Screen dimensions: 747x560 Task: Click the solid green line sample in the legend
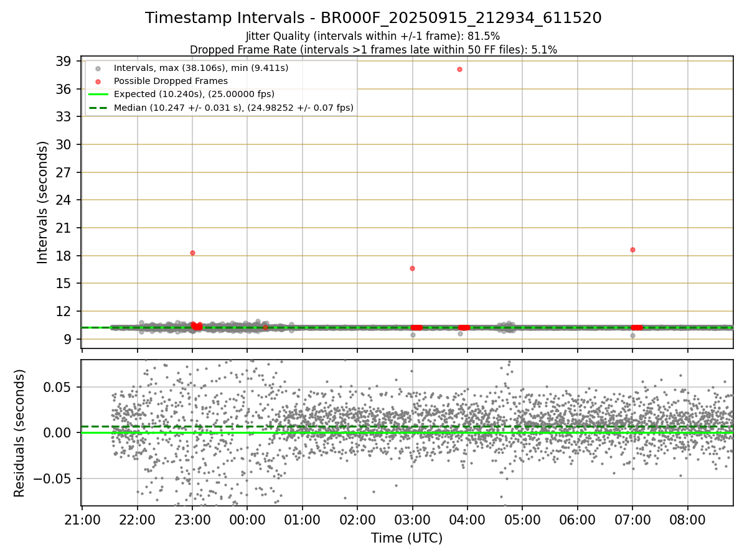98,95
